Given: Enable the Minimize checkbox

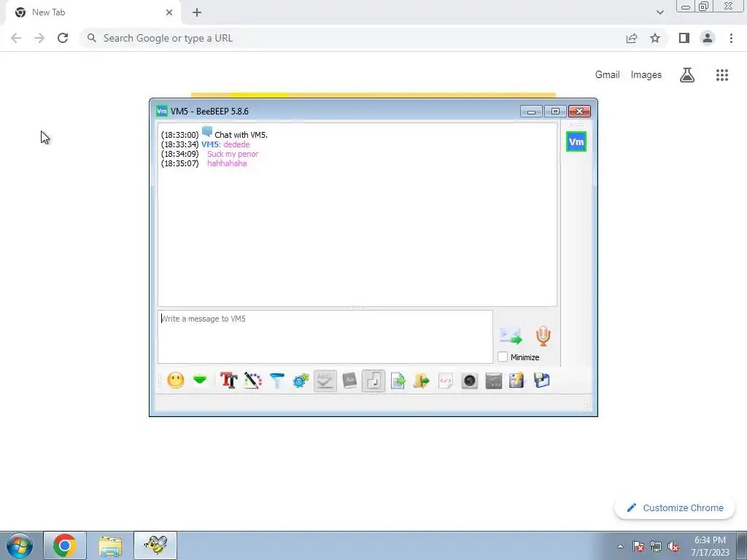Looking at the screenshot, I should (503, 357).
